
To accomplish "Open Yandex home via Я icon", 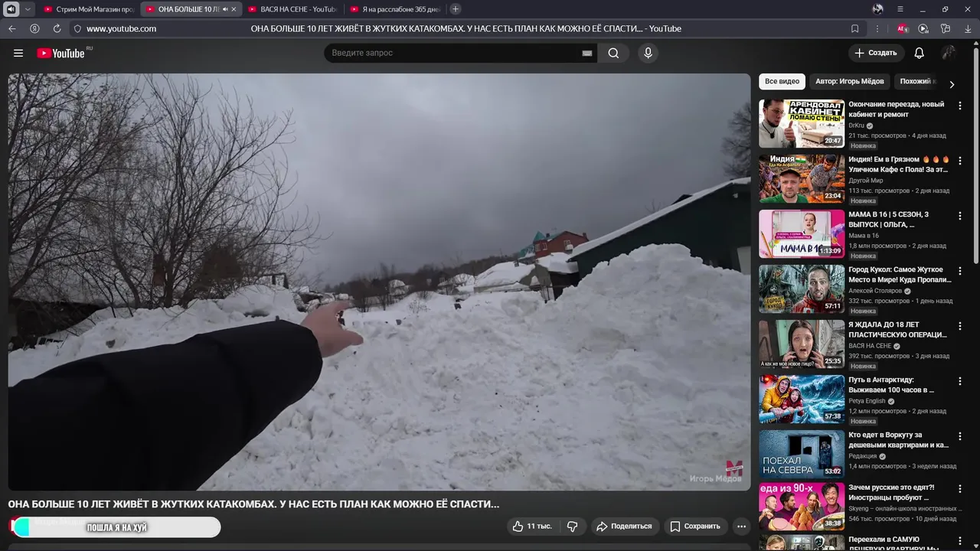I will tap(34, 28).
